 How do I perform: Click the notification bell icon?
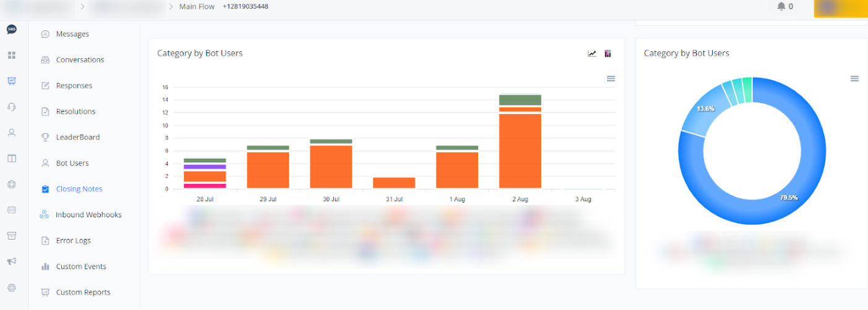point(781,7)
